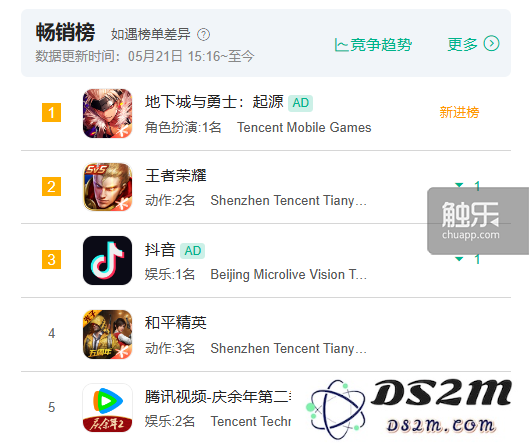Click the AD badge next to 抖音
Image resolution: width=529 pixels, height=443 pixels.
tap(192, 251)
